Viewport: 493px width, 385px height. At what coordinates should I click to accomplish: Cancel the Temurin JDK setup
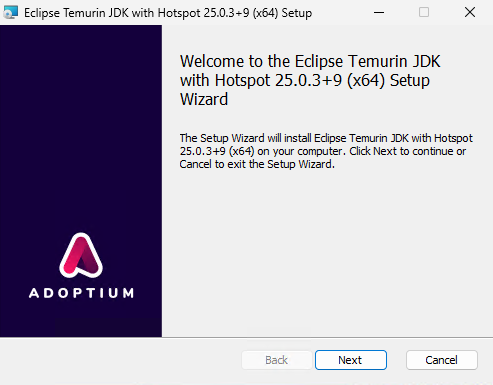point(442,360)
